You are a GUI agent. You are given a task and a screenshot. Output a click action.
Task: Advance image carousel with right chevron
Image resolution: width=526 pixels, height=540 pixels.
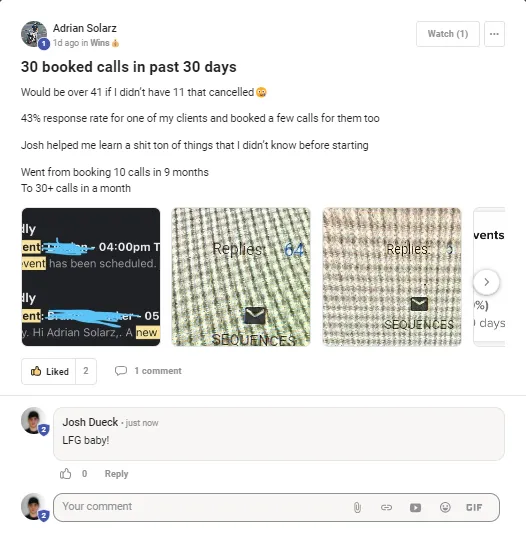tap(486, 282)
